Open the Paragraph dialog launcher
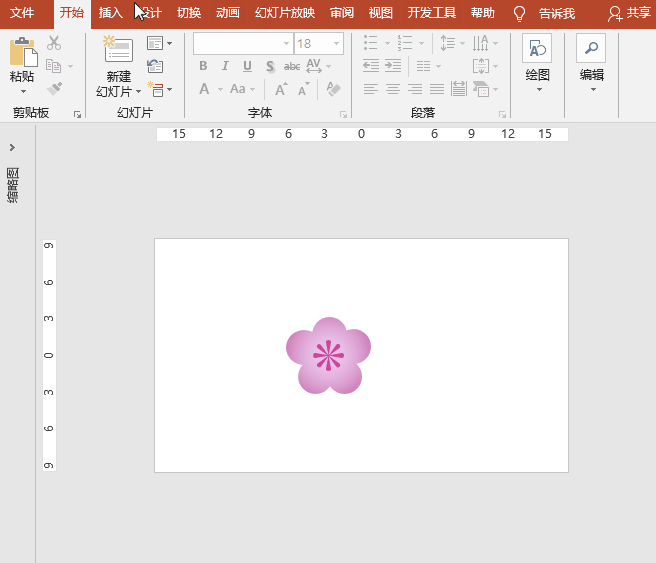 click(x=502, y=115)
